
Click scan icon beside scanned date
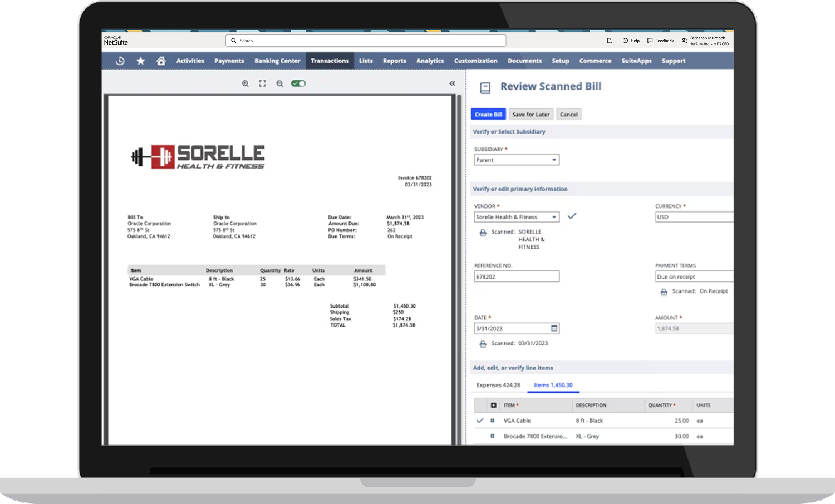click(483, 344)
